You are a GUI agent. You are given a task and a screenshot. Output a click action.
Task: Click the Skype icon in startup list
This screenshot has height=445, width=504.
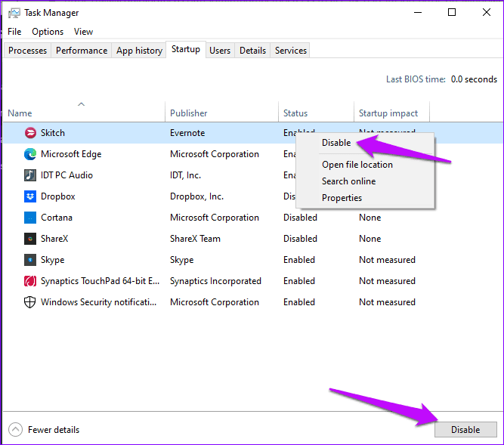(x=30, y=260)
